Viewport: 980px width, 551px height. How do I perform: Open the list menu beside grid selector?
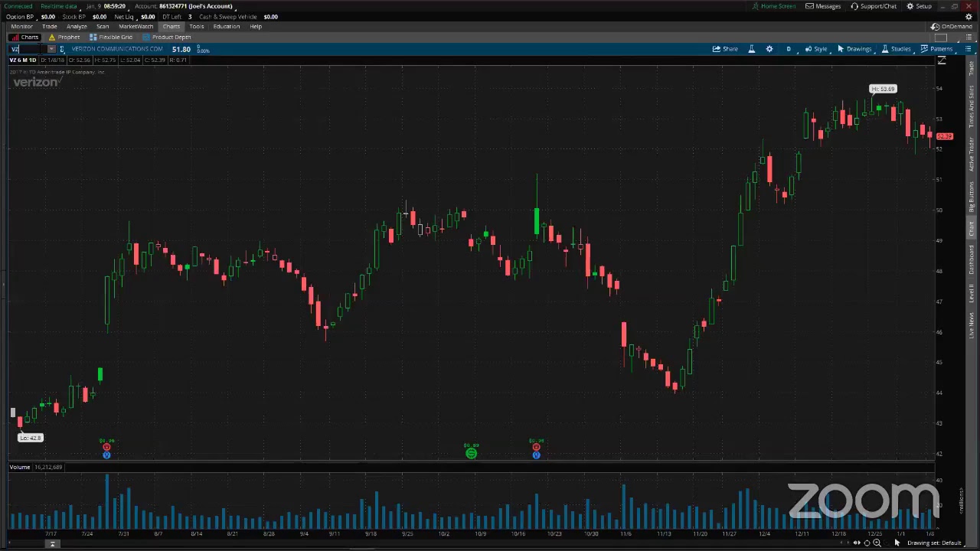tap(967, 37)
